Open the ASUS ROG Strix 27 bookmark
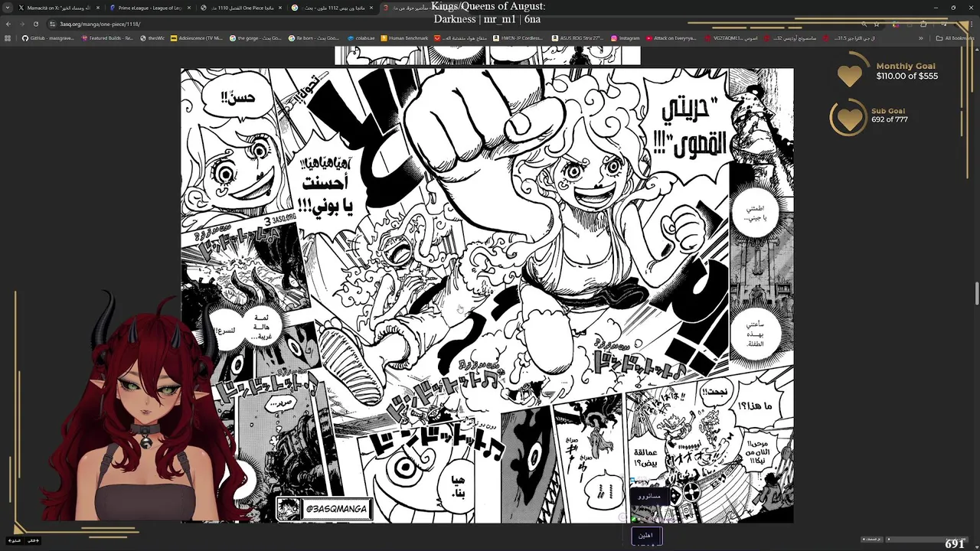This screenshot has width=980, height=551. click(577, 38)
